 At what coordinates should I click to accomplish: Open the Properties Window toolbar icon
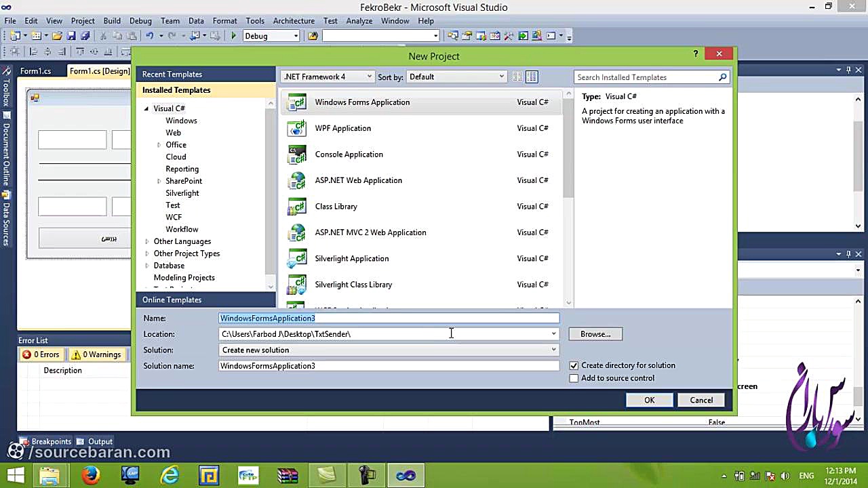pyautogui.click(x=467, y=36)
